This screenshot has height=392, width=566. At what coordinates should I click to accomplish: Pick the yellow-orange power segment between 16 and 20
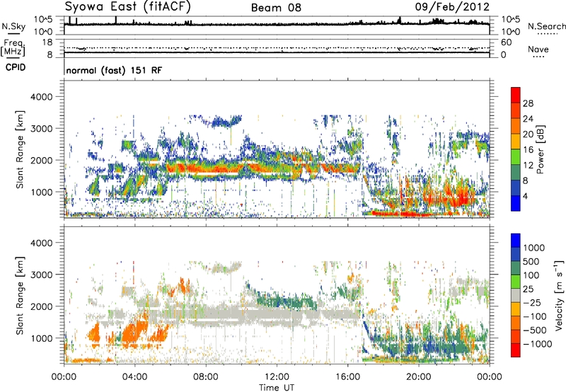click(x=516, y=142)
